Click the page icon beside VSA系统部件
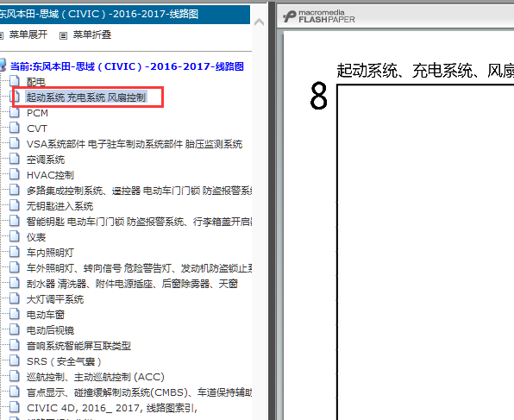 pyautogui.click(x=15, y=143)
